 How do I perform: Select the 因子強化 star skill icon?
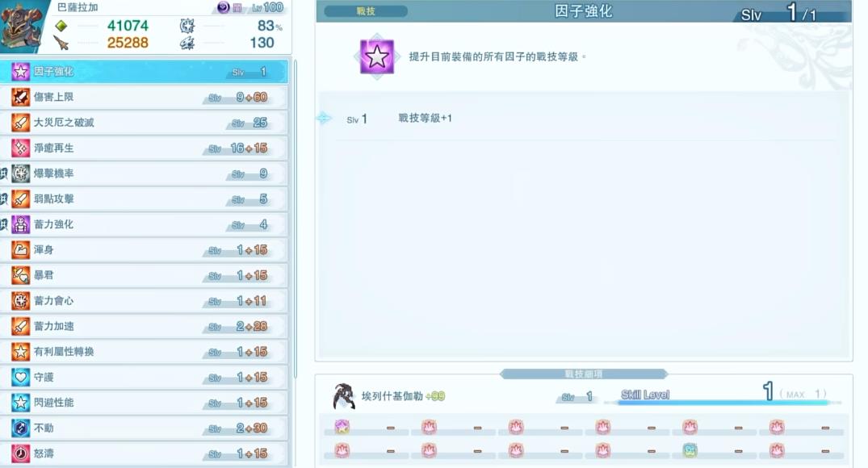(20, 71)
